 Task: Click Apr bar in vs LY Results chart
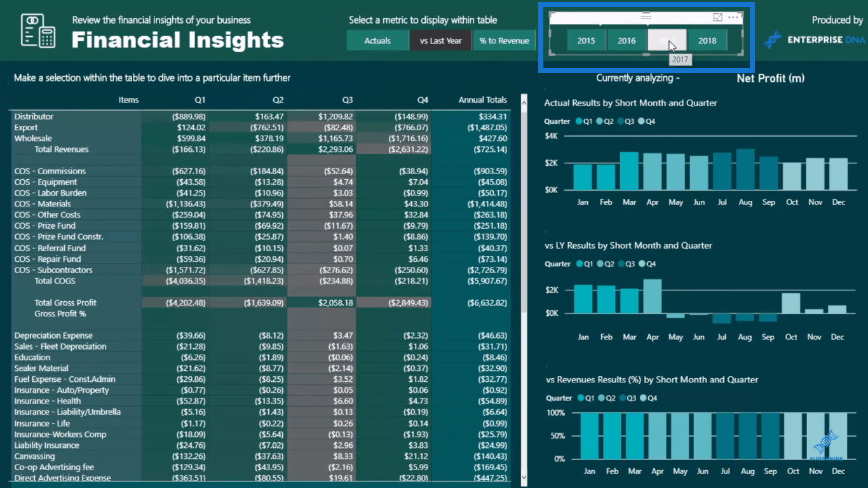(653, 296)
